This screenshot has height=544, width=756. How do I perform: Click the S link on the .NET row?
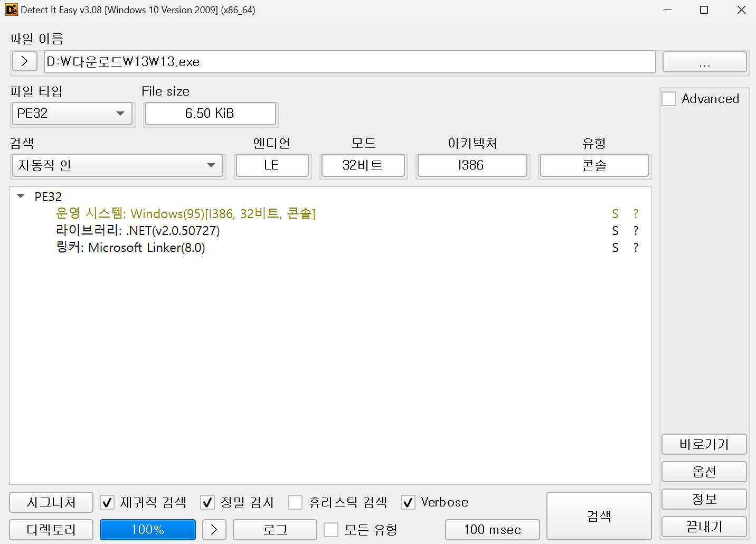click(x=615, y=231)
